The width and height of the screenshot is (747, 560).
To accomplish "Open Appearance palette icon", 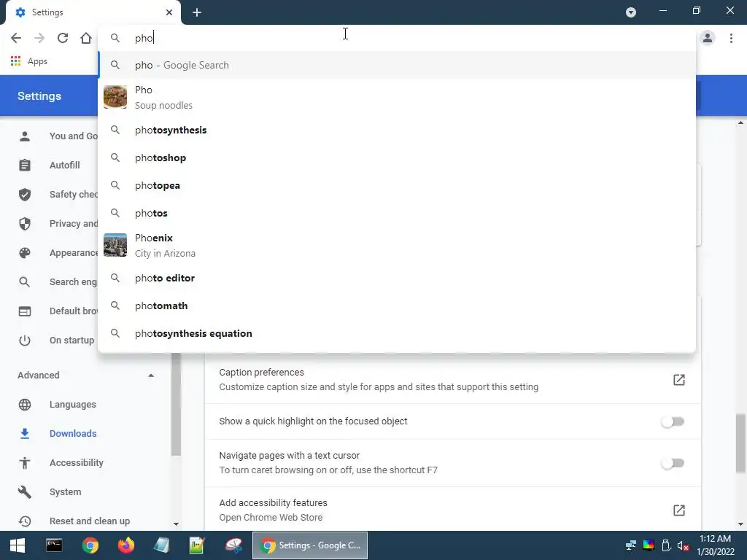I will (x=25, y=253).
